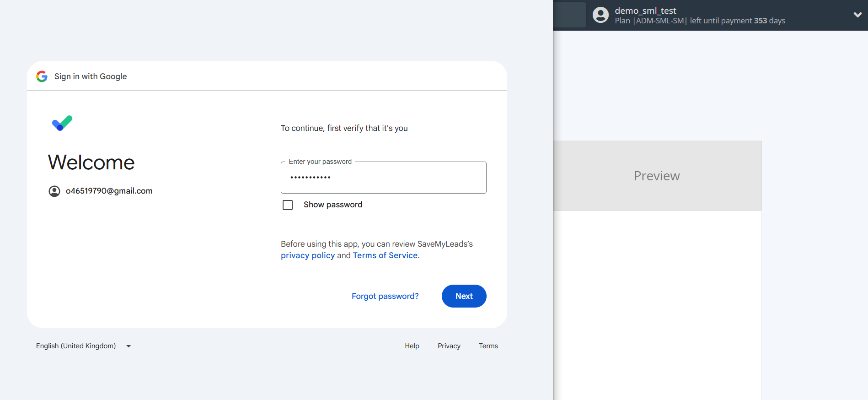Click the account avatar beside the Gmail address
The height and width of the screenshot is (400, 868).
[x=54, y=191]
